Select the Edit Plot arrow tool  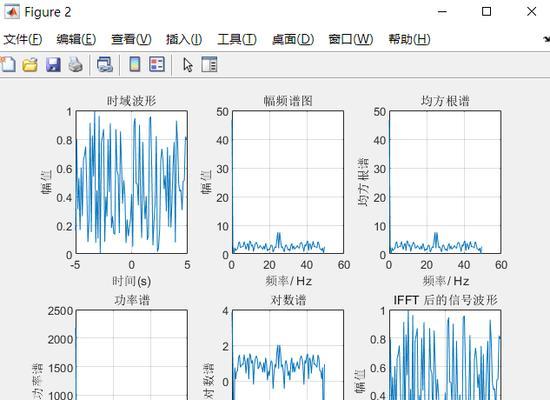188,65
